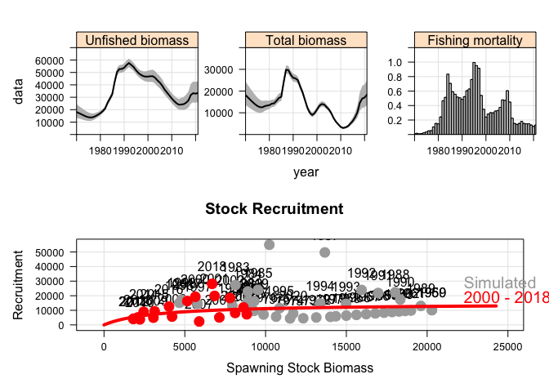549x392 pixels.
Task: Click the Stock Recruitment plot title
Action: pos(274,209)
